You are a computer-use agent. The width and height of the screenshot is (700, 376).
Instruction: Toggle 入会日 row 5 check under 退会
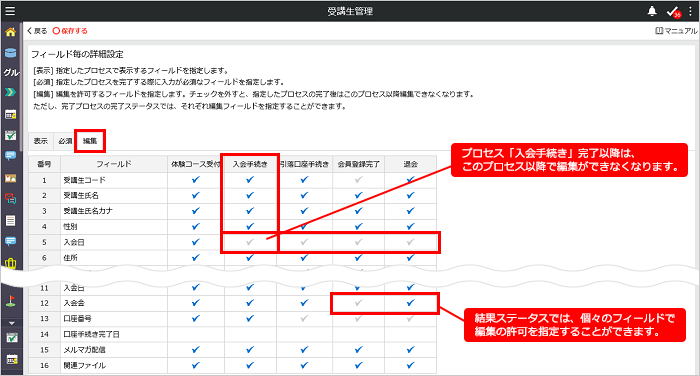[410, 242]
